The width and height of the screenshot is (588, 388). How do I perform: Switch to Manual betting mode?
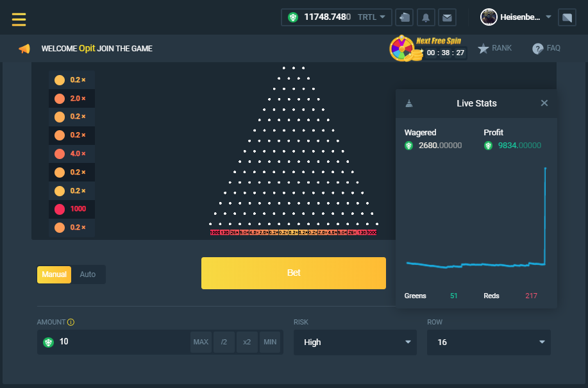coord(55,274)
